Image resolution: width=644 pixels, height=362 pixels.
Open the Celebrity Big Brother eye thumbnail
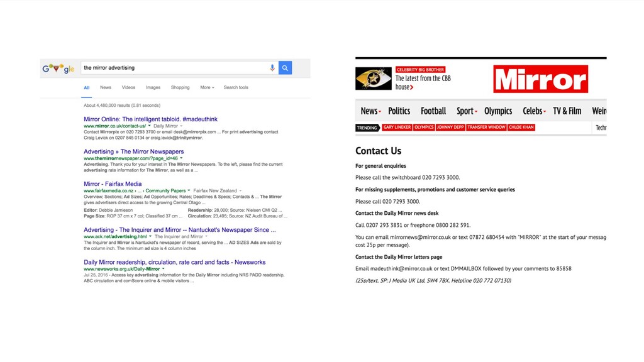pyautogui.click(x=374, y=79)
